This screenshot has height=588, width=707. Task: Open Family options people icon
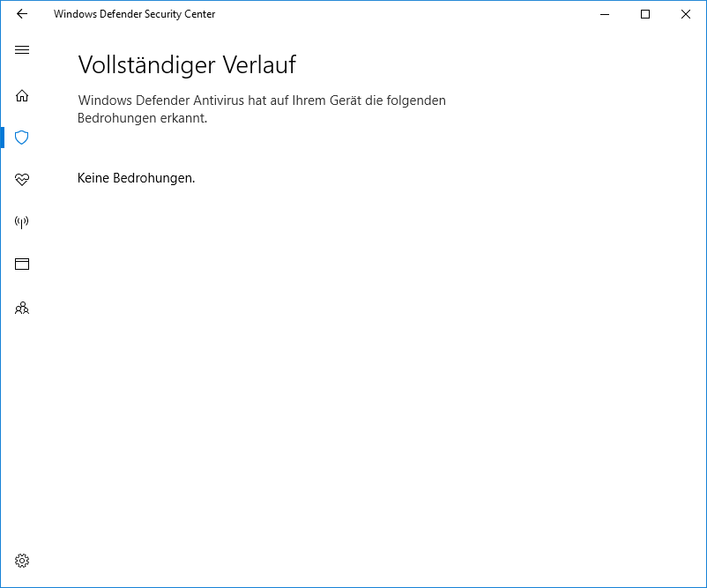22,308
